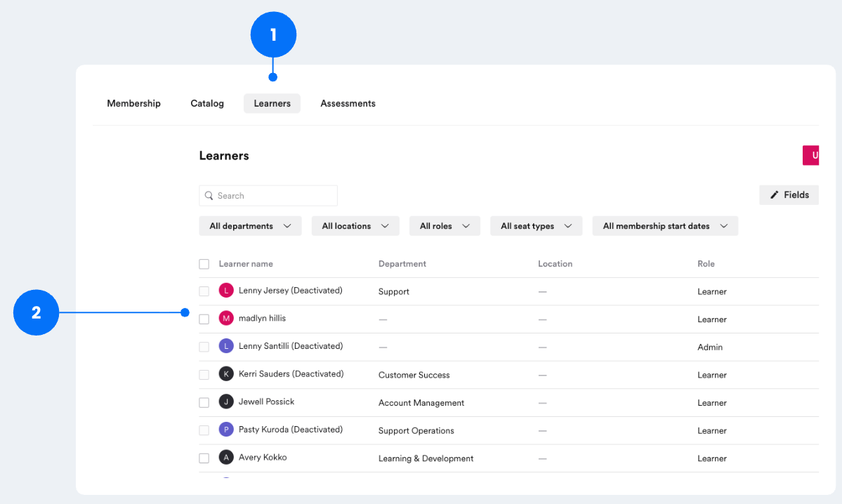Open the All departments dropdown

250,226
